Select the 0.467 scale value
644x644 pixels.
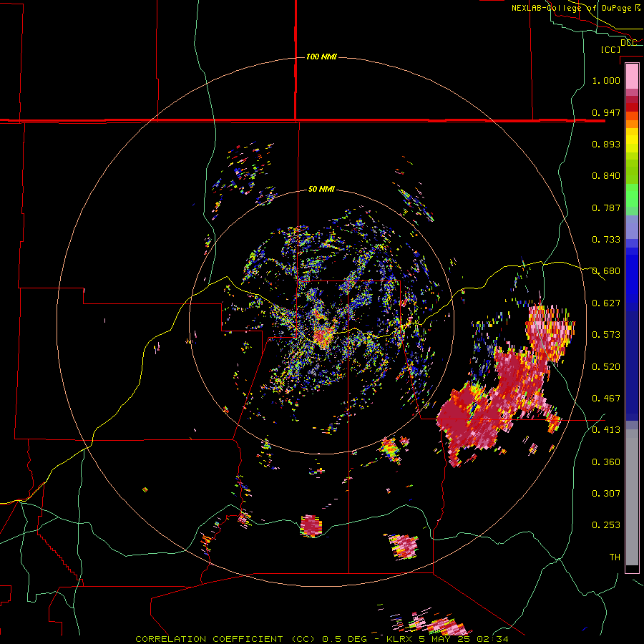606,399
